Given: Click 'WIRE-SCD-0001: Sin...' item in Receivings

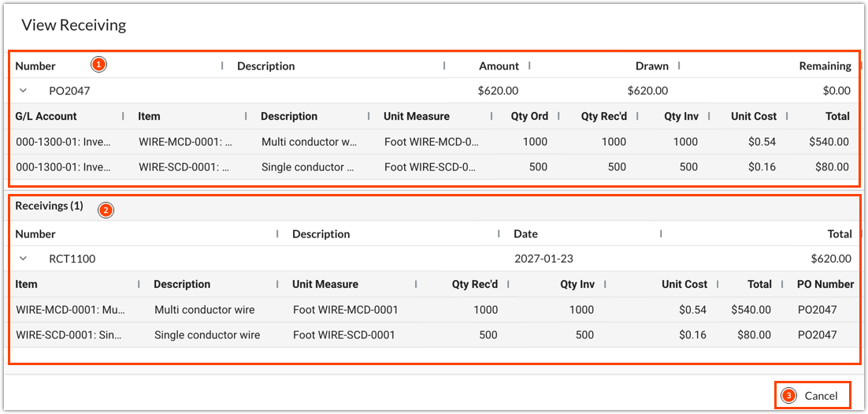Looking at the screenshot, I should pyautogui.click(x=69, y=334).
